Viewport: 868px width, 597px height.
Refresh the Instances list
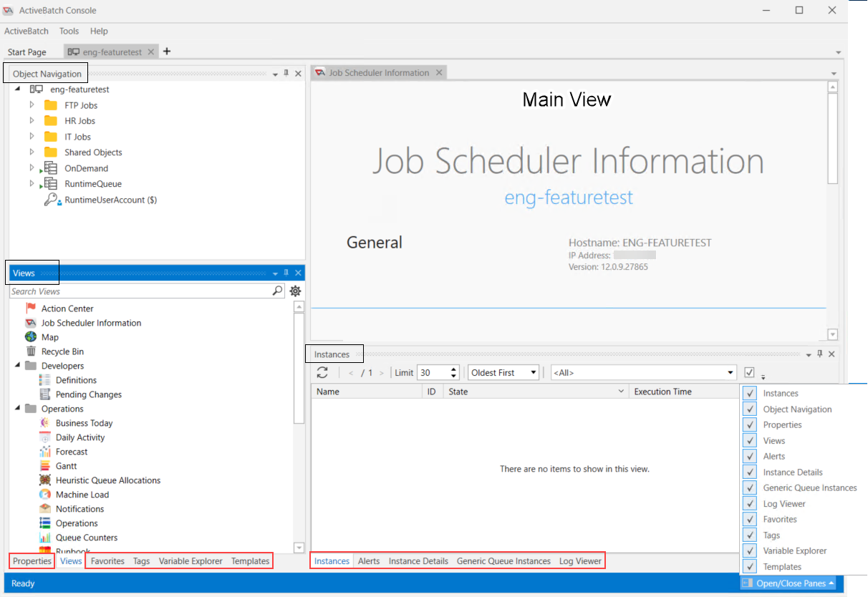pos(322,372)
